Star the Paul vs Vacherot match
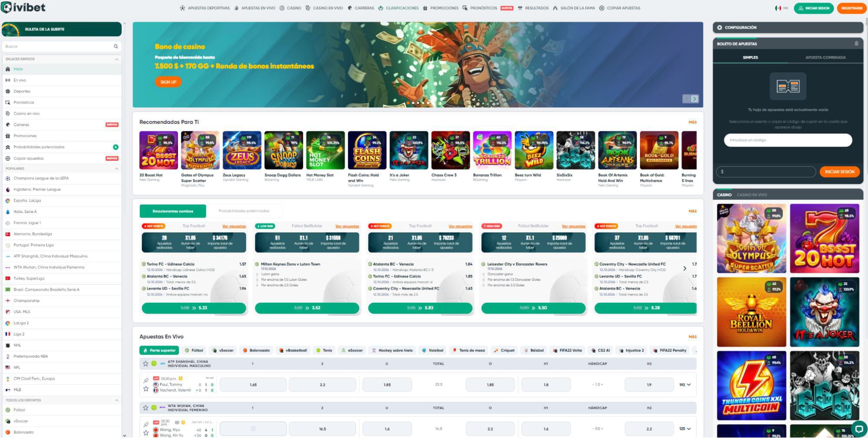Image resolution: width=868 pixels, height=438 pixels. click(x=146, y=389)
